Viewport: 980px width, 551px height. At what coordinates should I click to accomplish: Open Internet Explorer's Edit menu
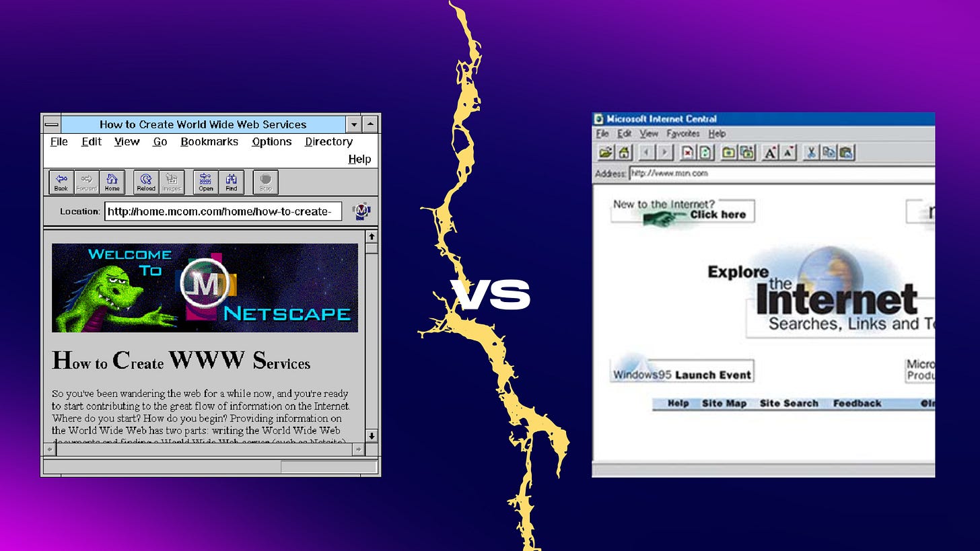tap(625, 134)
